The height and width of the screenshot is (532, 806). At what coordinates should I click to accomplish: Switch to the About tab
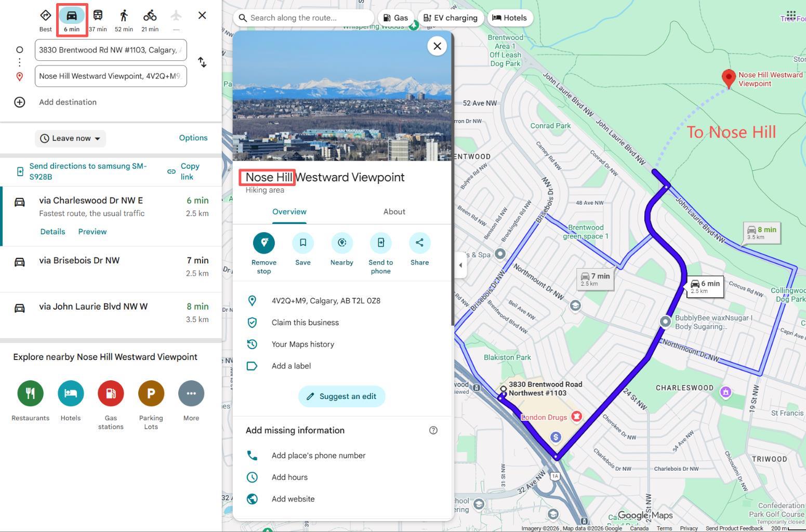[394, 212]
